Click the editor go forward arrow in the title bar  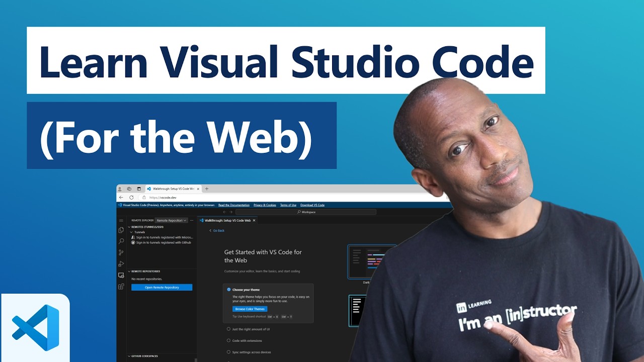click(x=231, y=212)
